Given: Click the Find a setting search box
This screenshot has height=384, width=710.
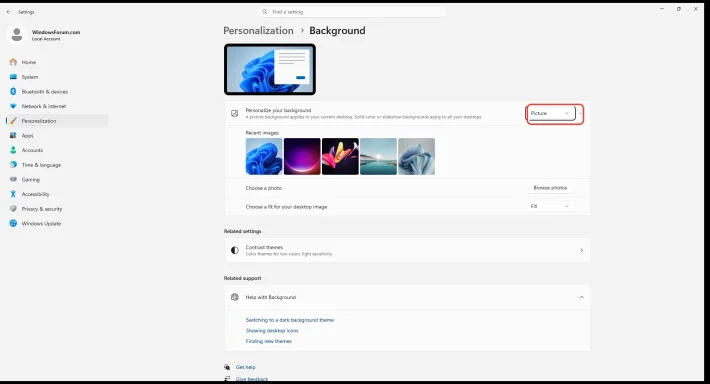Looking at the screenshot, I should [352, 12].
